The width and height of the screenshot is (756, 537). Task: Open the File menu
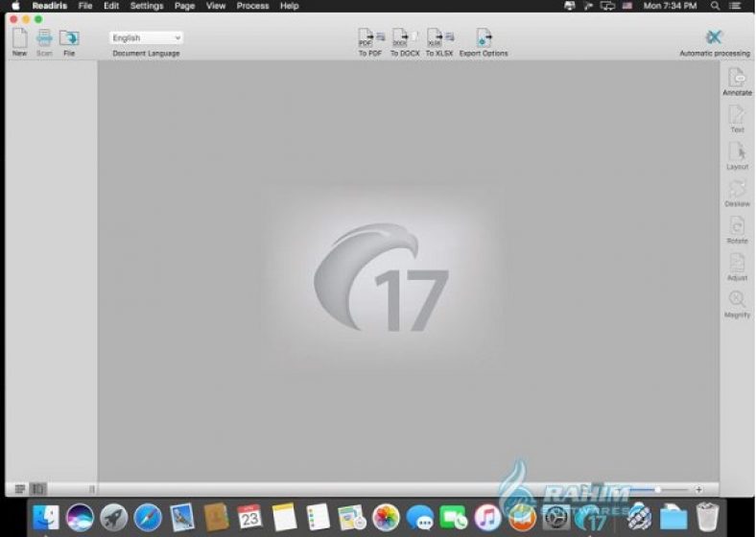(85, 6)
